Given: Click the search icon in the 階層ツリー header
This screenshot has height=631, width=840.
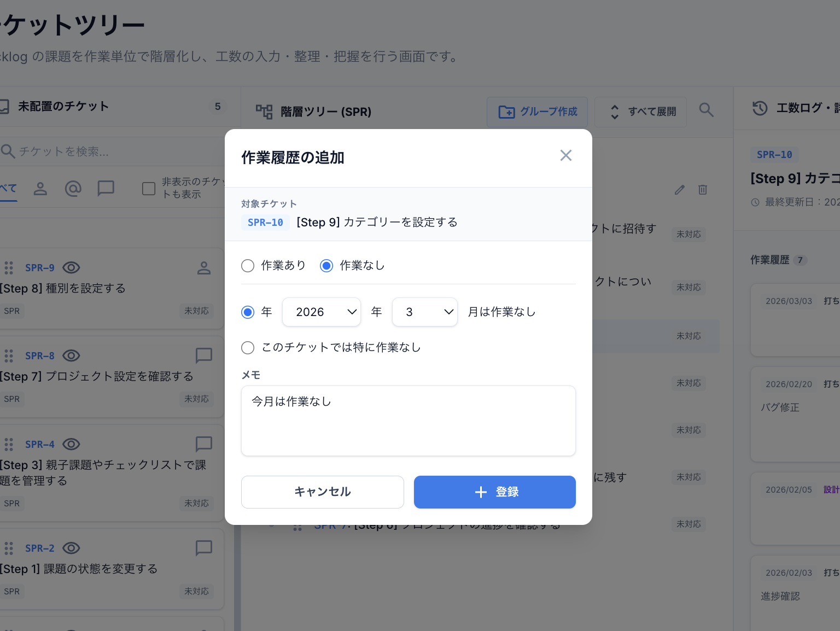Looking at the screenshot, I should (x=707, y=110).
